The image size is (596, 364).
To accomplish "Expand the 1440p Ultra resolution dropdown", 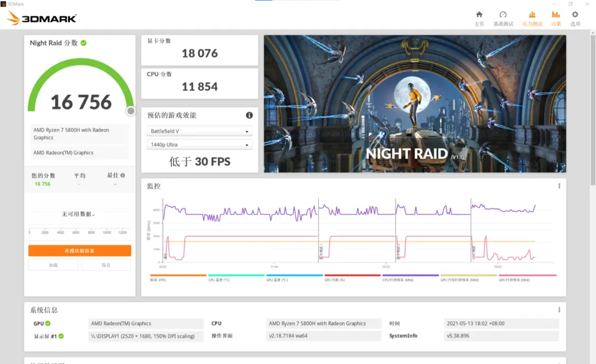I will [200, 145].
